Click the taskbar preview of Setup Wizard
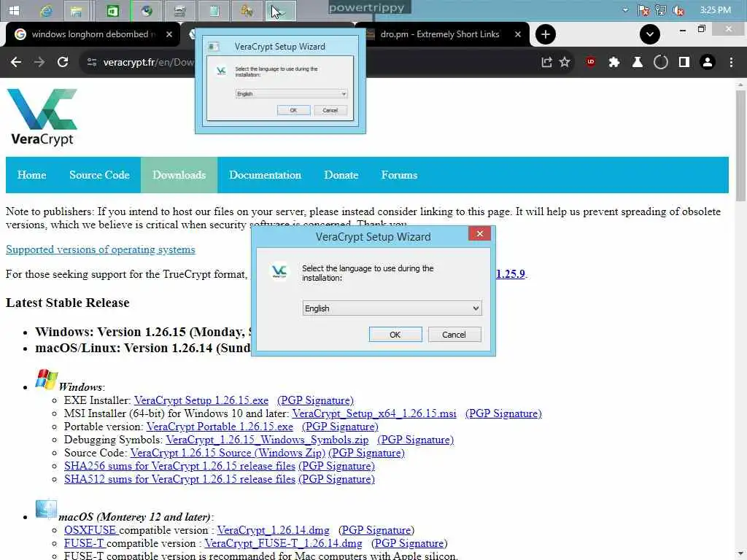The height and width of the screenshot is (560, 747). (x=280, y=81)
